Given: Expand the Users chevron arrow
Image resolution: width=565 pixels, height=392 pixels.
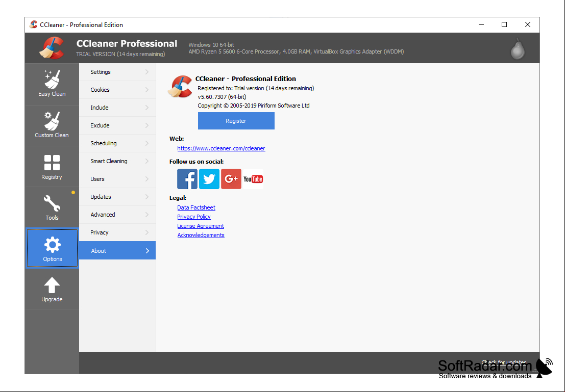Looking at the screenshot, I should tap(147, 179).
